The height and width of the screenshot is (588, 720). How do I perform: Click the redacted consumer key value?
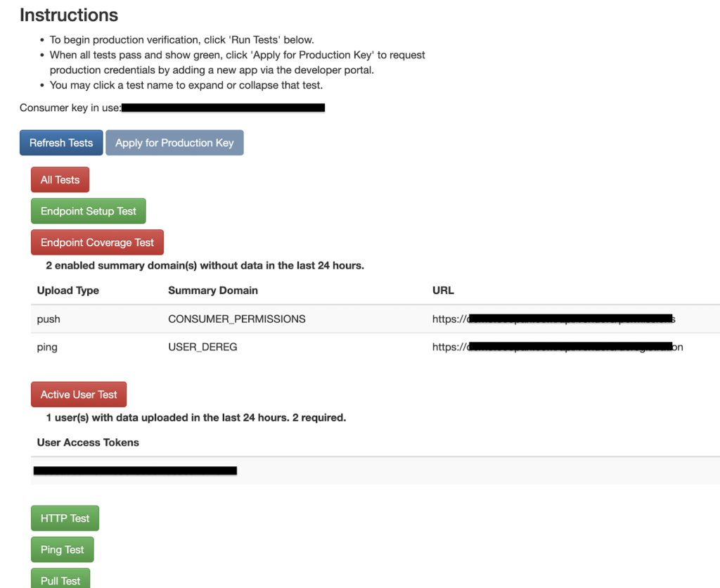(x=223, y=108)
